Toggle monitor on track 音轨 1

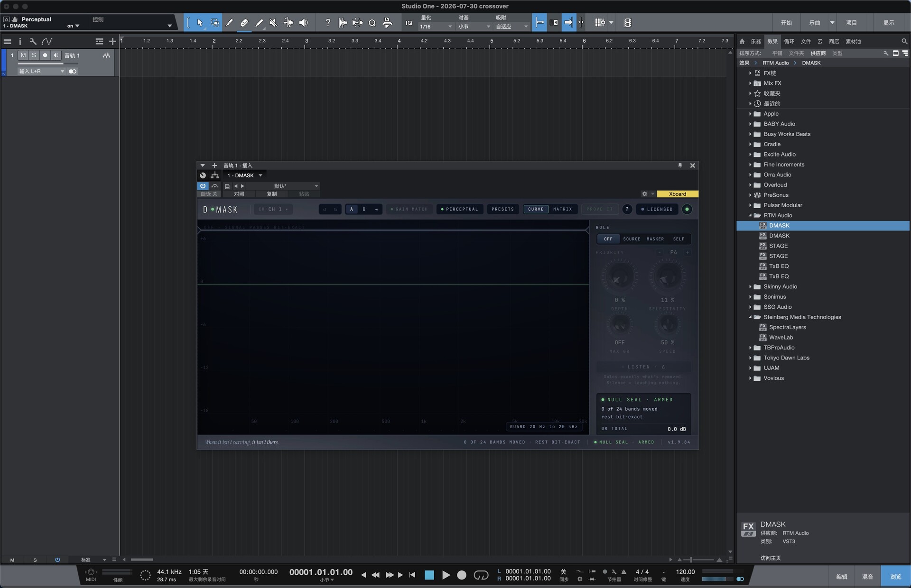point(56,55)
